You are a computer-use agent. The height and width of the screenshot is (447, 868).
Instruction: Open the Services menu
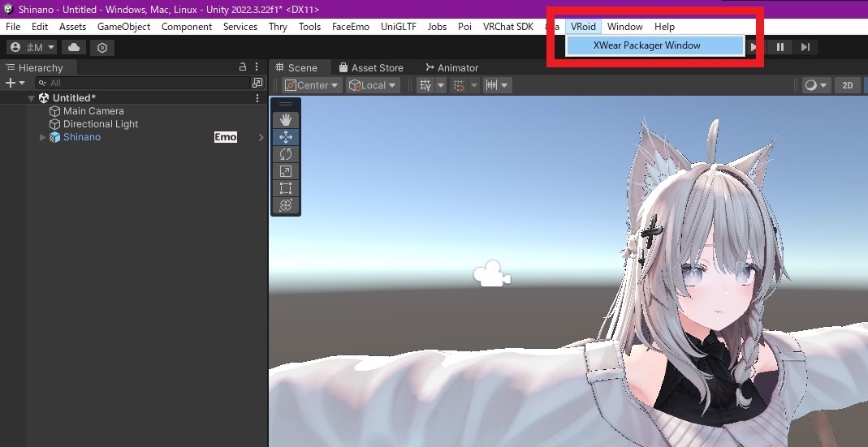pyautogui.click(x=240, y=27)
